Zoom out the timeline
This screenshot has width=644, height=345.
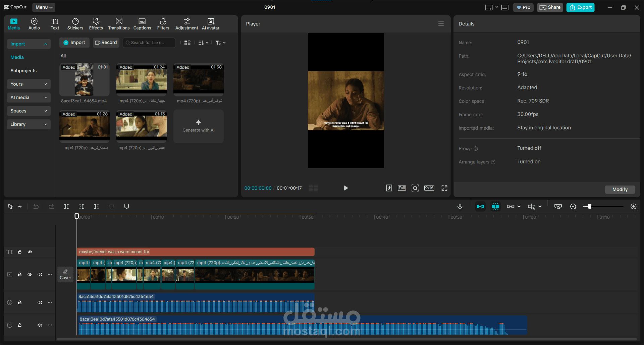click(573, 206)
